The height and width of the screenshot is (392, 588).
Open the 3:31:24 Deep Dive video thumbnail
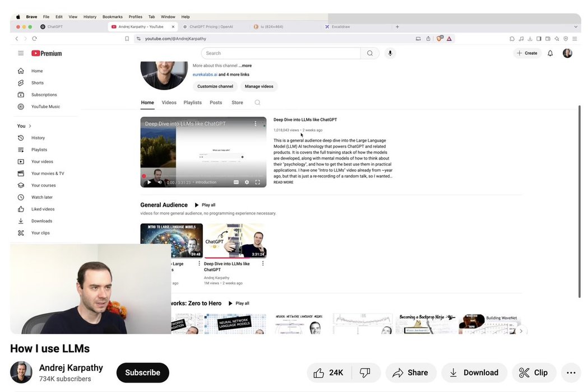click(x=235, y=241)
